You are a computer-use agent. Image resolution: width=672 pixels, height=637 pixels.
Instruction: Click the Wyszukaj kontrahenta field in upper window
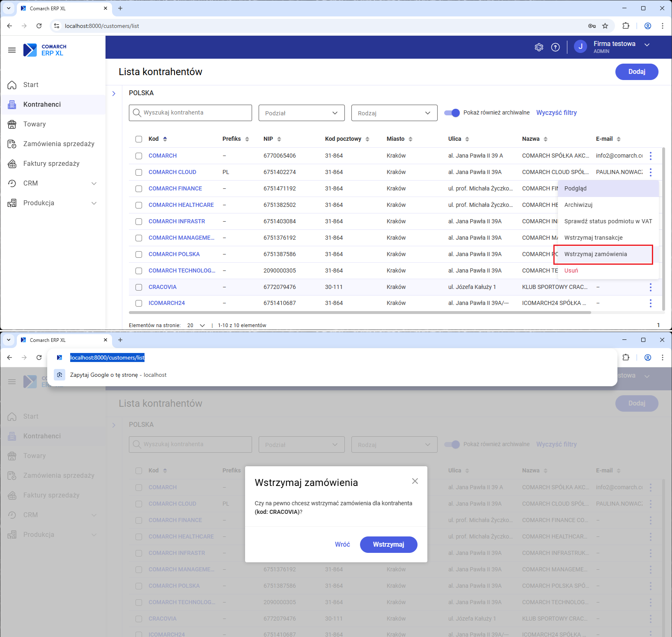coord(190,113)
